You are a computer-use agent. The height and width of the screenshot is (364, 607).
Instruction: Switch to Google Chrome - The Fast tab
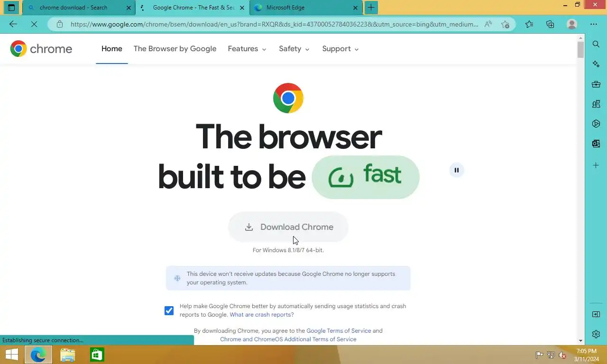pyautogui.click(x=193, y=8)
